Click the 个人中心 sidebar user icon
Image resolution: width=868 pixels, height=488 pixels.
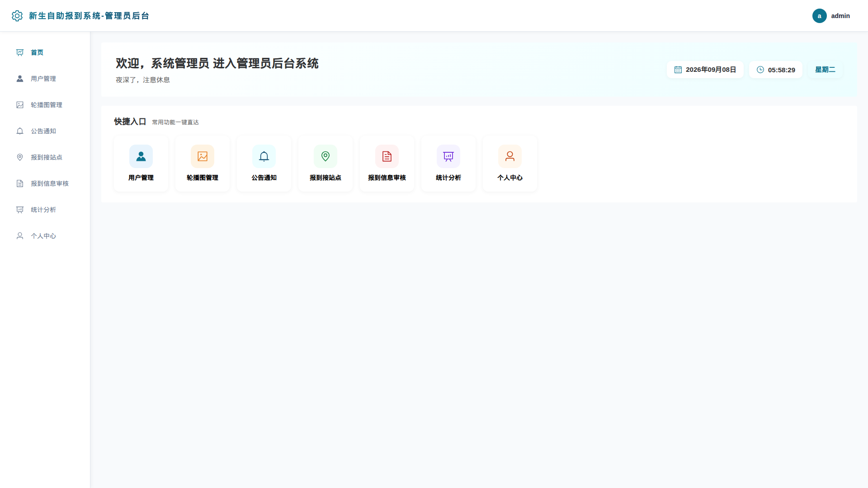coord(20,236)
